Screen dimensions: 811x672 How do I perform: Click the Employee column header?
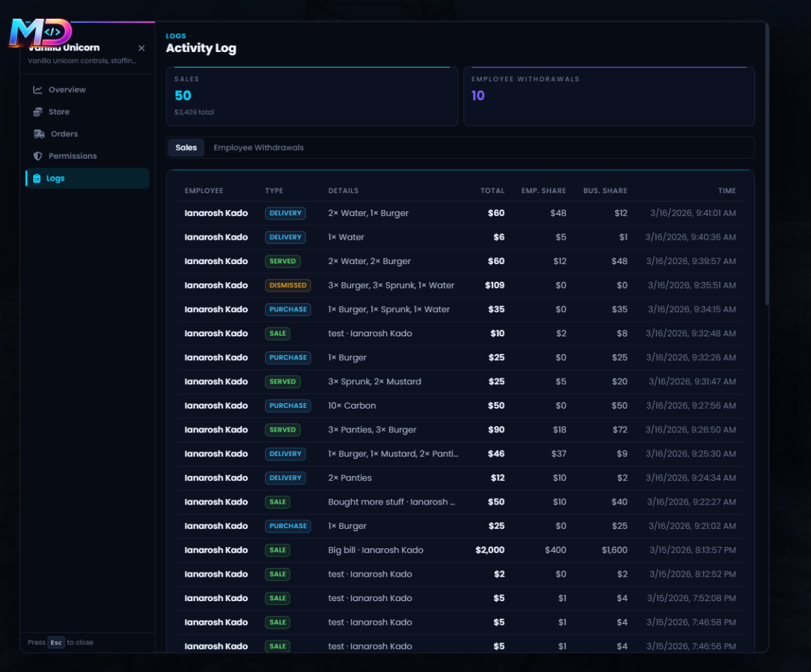[x=204, y=191]
